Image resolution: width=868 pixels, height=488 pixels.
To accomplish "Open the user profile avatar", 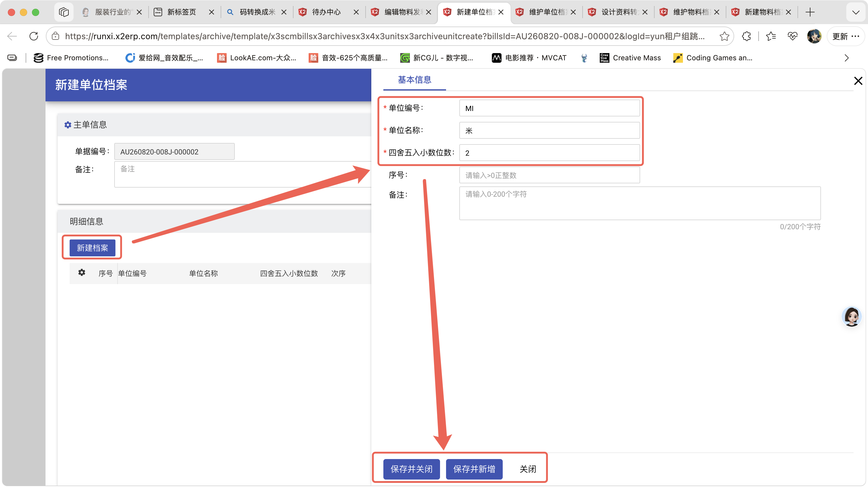I will pos(814,36).
